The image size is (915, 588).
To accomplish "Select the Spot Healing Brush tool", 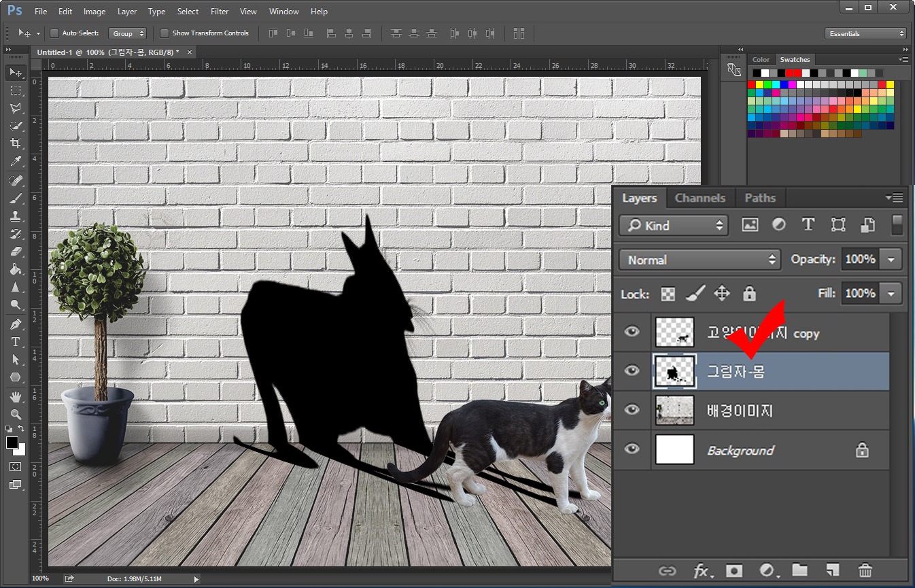I will [16, 181].
